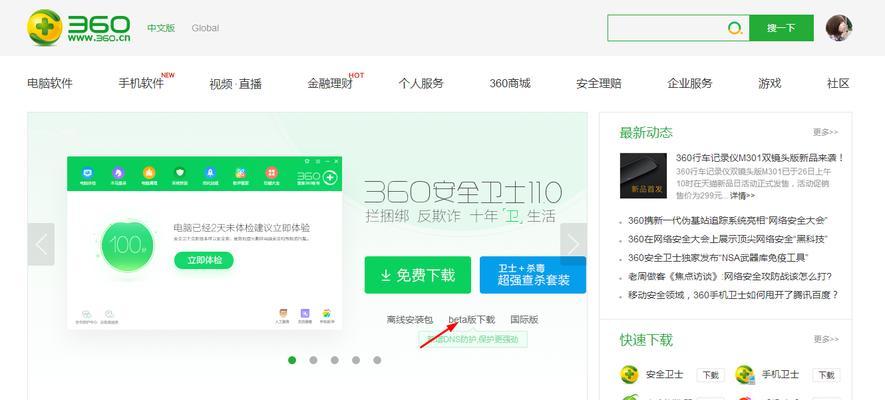Open the 安全理赔 navigation item
Screen dimensions: 885x400
tap(598, 83)
